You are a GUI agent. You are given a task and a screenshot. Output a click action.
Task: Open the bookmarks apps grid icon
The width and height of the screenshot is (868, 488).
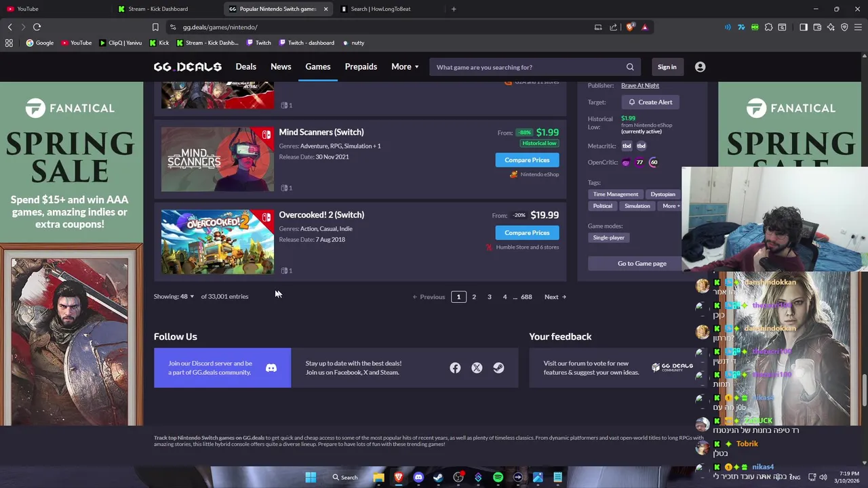coord(9,43)
